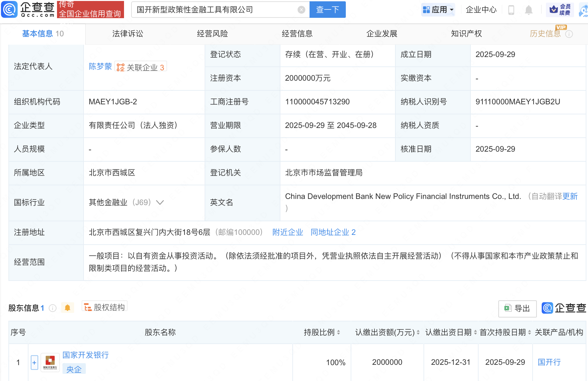Open notifications bell in top bar

528,10
